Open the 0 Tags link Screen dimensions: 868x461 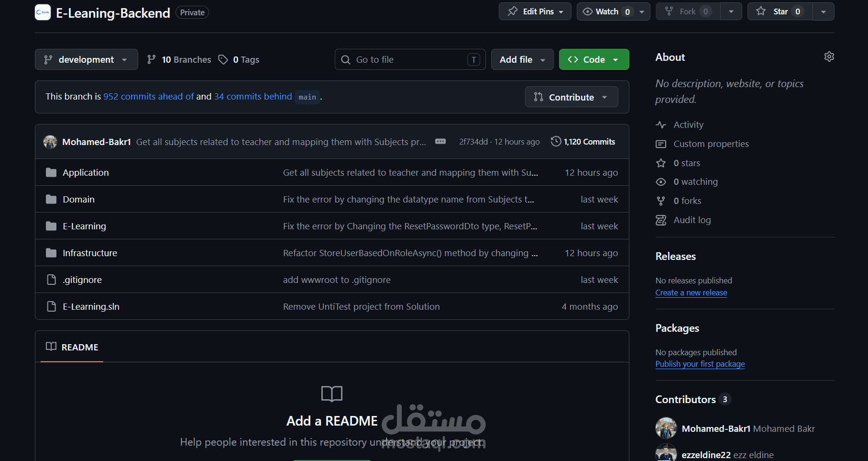pos(239,59)
